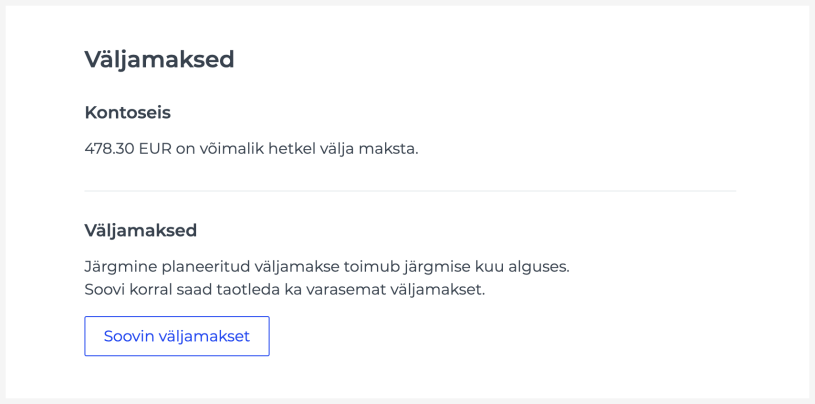Click the EUR currency text
The width and height of the screenshot is (815, 404).
[155, 148]
